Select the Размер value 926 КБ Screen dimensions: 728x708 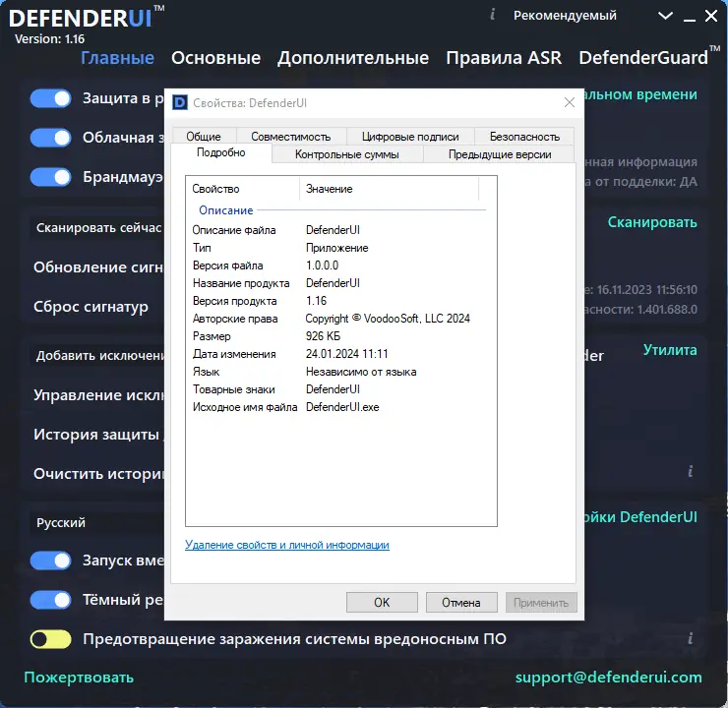pyautogui.click(x=323, y=336)
